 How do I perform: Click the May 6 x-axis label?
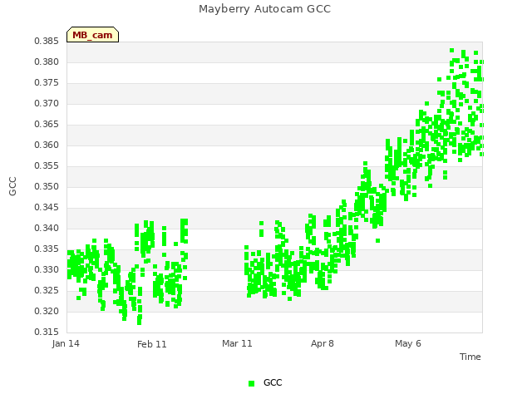point(408,343)
